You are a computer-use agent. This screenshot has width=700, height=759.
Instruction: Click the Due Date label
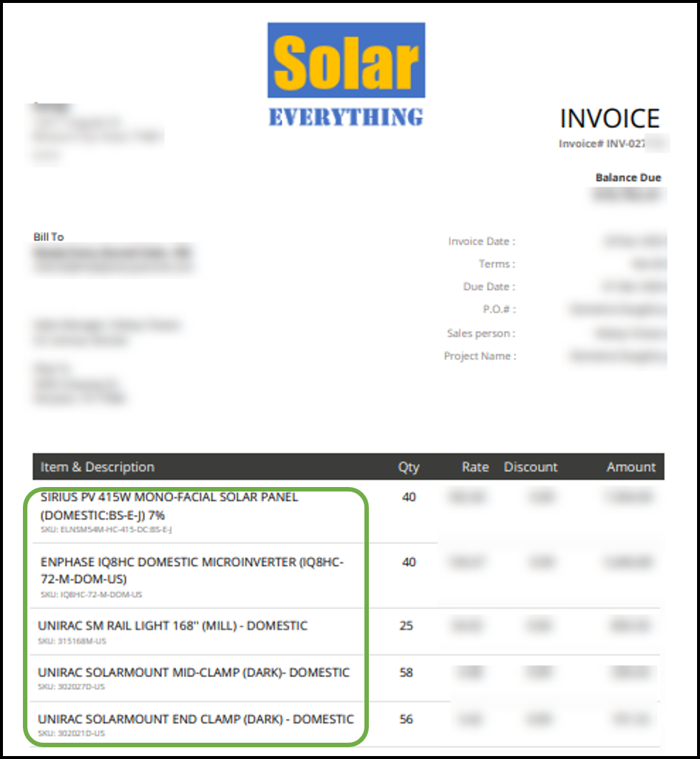[x=489, y=287]
